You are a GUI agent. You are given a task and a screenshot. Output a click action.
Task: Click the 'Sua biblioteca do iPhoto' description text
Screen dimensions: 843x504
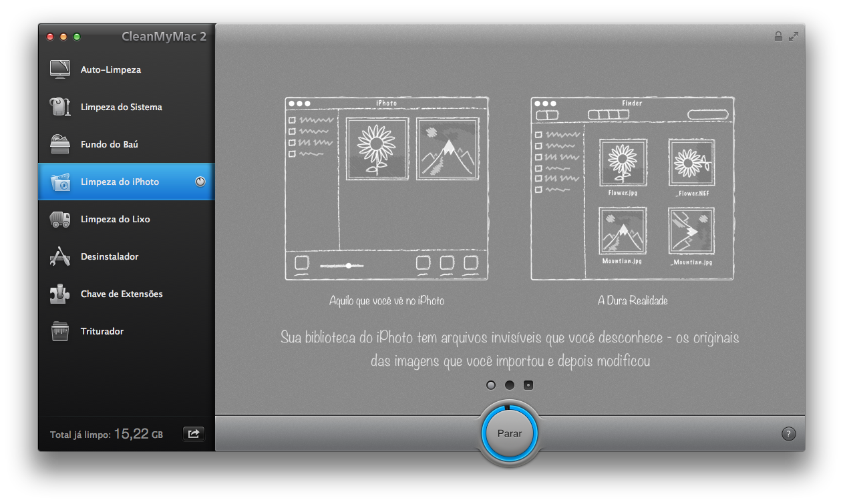point(510,349)
